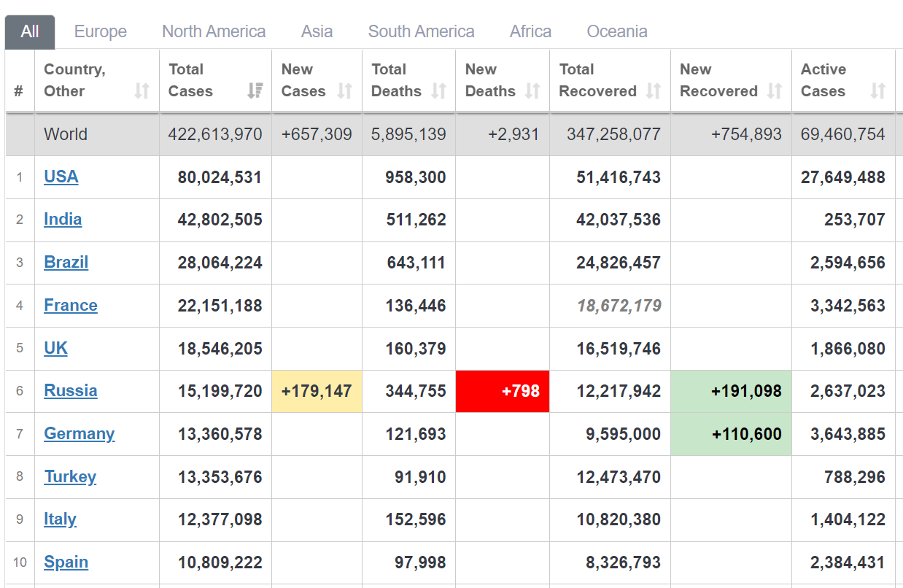Click Spain total cases 10,809,222

click(220, 562)
